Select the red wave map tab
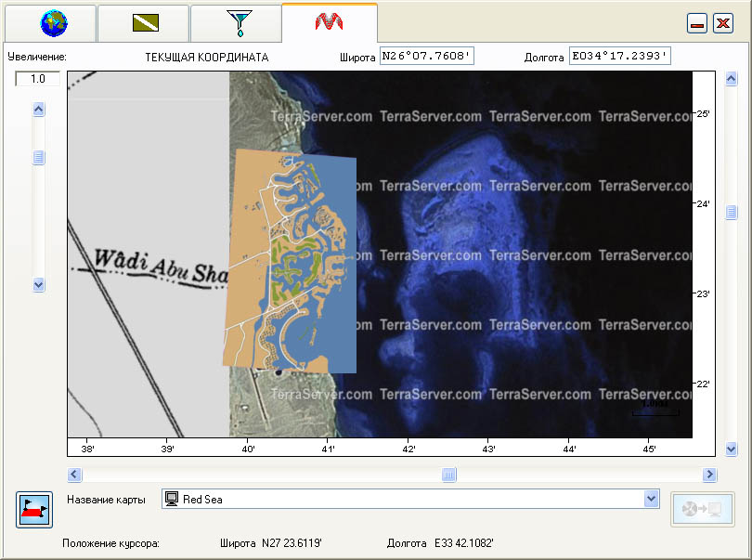This screenshot has width=752, height=560. (329, 22)
